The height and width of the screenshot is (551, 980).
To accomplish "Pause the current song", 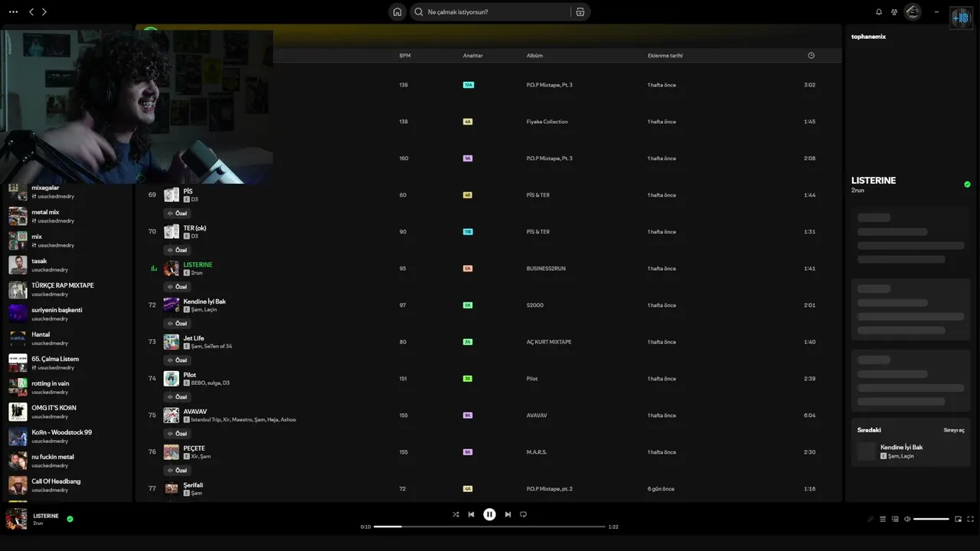I will coord(489,514).
